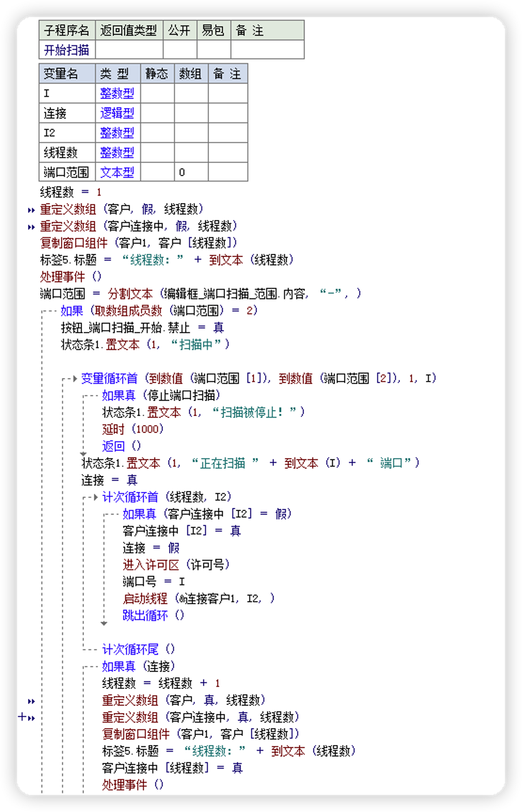The height and width of the screenshot is (812, 522).
Task: Click the 数组 header cell
Action: pos(191,73)
